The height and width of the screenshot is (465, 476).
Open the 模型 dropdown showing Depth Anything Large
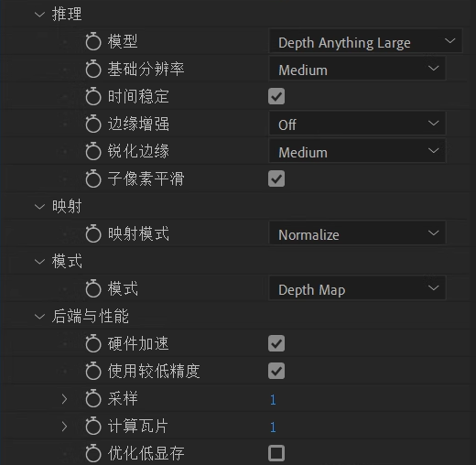click(x=365, y=41)
